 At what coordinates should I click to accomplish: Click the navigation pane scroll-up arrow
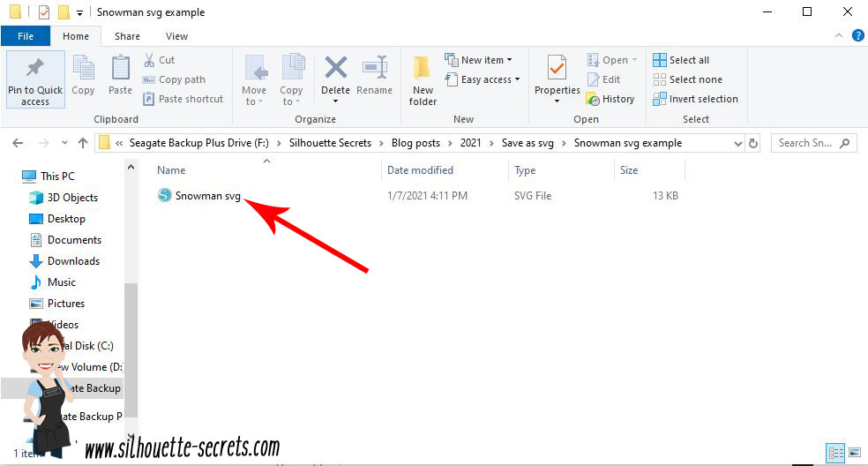click(x=131, y=167)
